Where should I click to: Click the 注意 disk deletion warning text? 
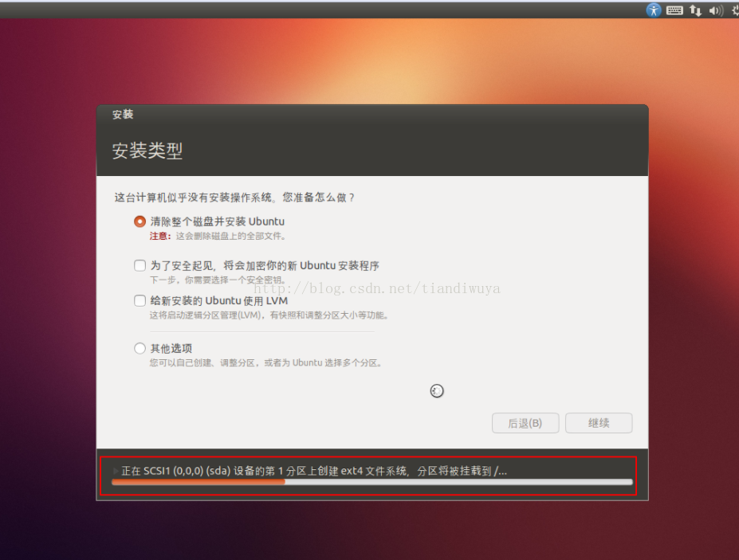[x=218, y=236]
